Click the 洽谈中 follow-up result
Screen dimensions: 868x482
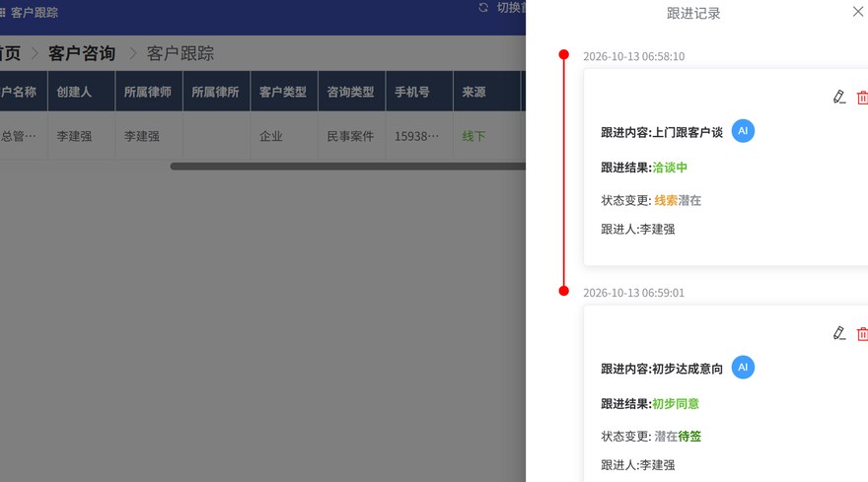[x=670, y=168]
